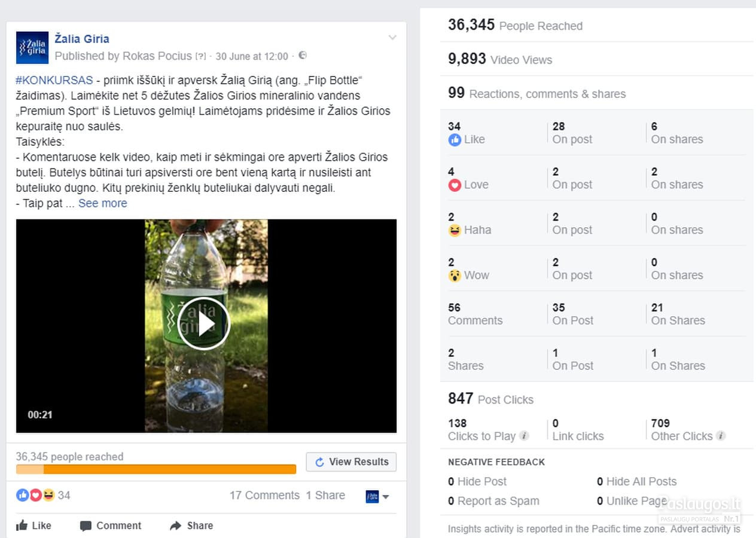Image resolution: width=756 pixels, height=538 pixels.
Task: Expand post text with See more
Action: pos(103,203)
